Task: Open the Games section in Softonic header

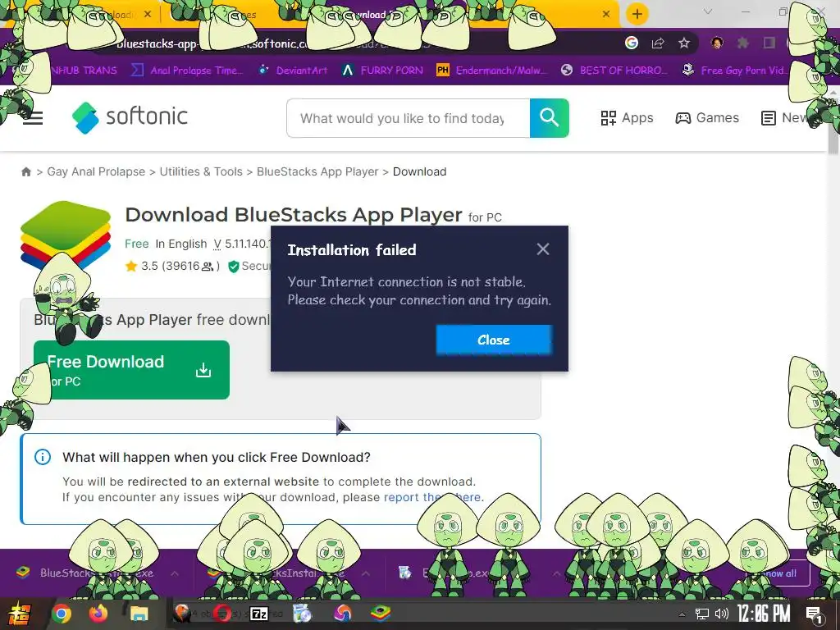Action: (x=707, y=118)
